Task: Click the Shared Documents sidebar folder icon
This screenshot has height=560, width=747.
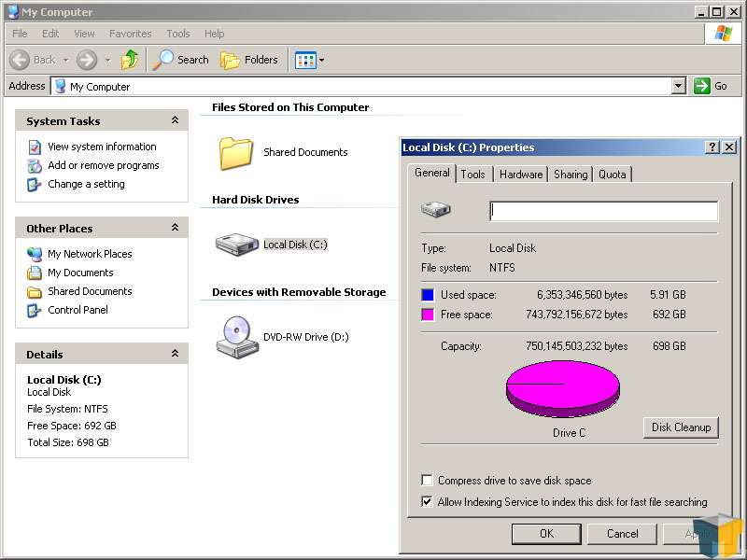Action: [35, 292]
